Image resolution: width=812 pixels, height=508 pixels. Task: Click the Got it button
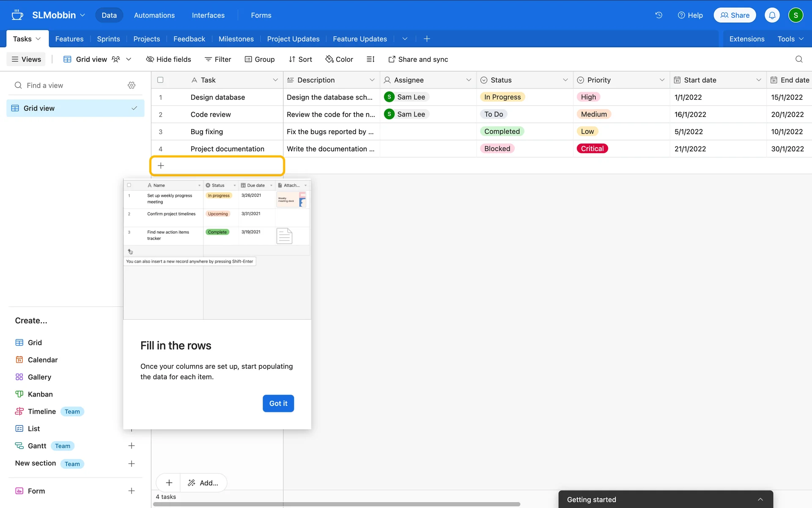point(278,403)
